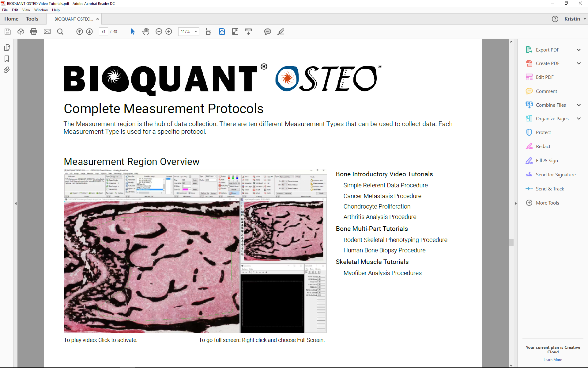The height and width of the screenshot is (368, 588).
Task: Click the fit one full page icon
Action: point(222,32)
